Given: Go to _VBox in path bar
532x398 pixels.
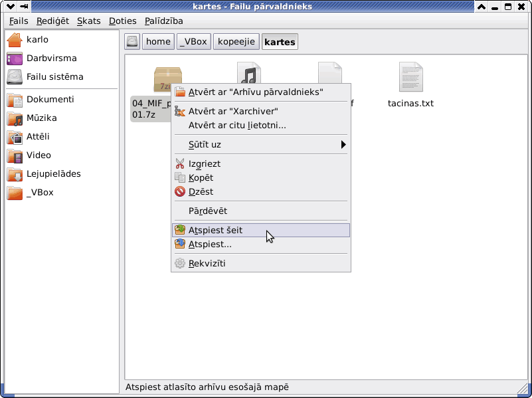Looking at the screenshot, I should click(x=194, y=42).
